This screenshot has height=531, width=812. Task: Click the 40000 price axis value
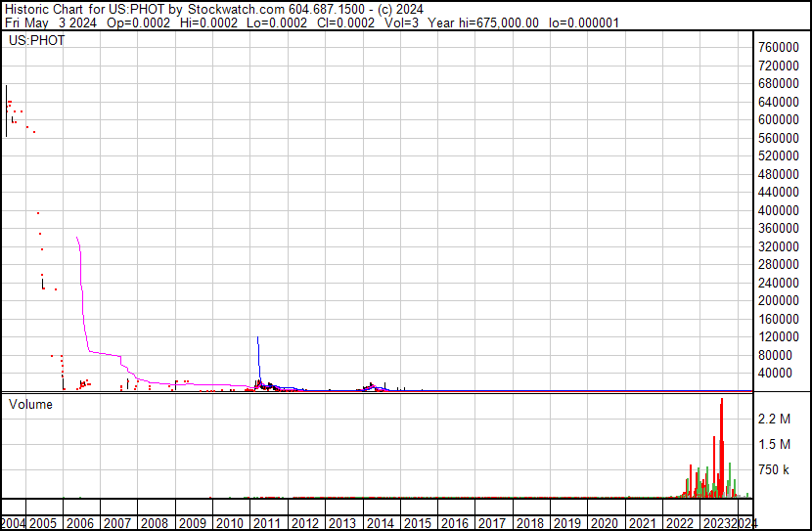(775, 374)
